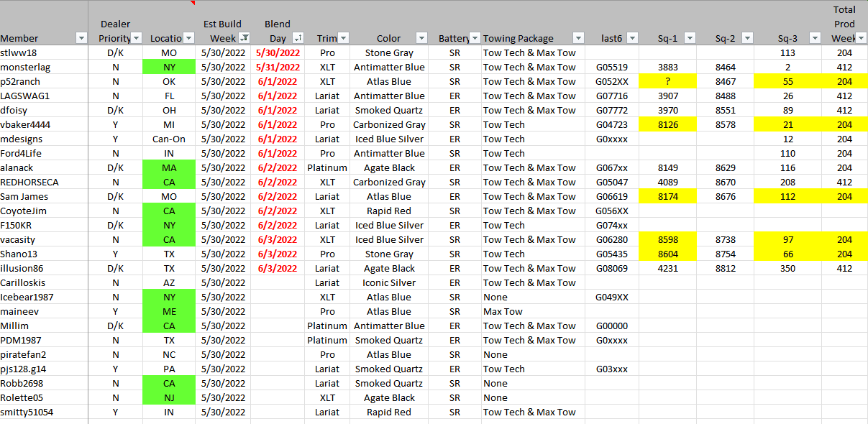Open the Sq-2 column filter dropdown

(x=747, y=38)
